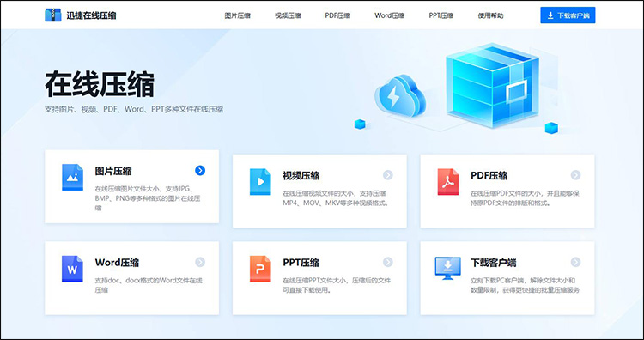The width and height of the screenshot is (644, 340).
Task: Click the Word压缩 description mentioning doc、docx
Action: (x=149, y=285)
